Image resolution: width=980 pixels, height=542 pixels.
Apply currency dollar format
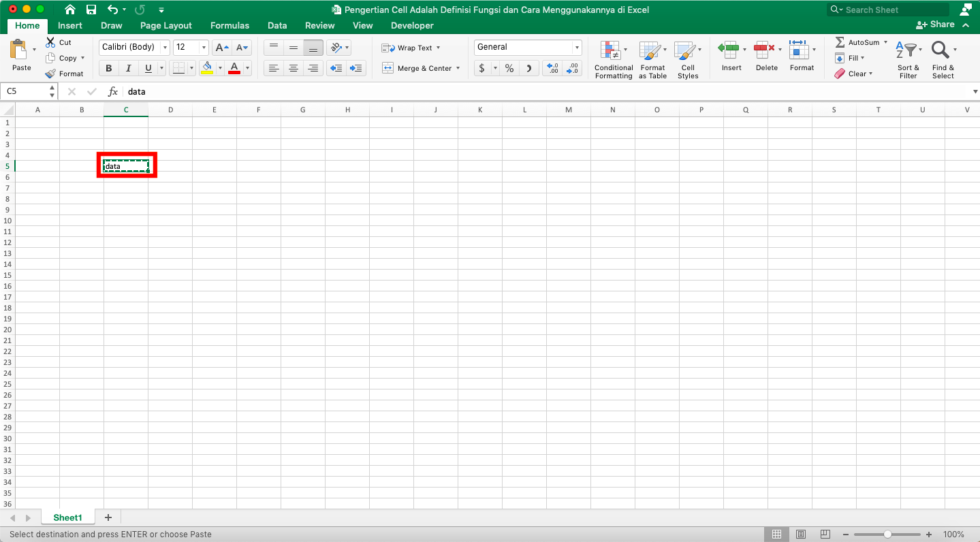click(x=482, y=68)
